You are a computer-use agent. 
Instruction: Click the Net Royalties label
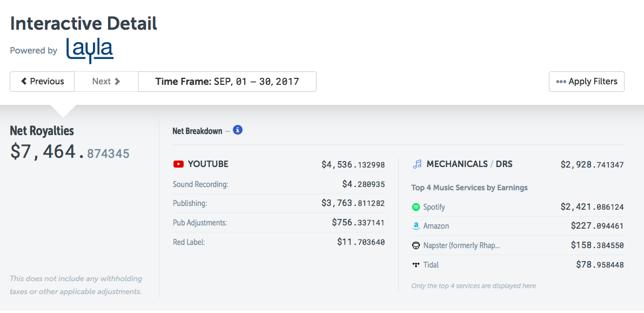click(x=42, y=131)
